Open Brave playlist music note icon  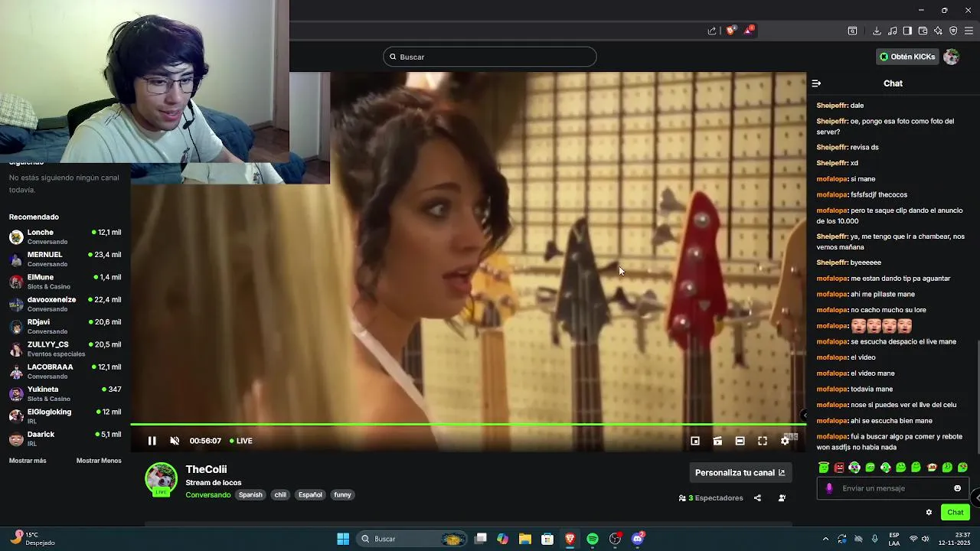coord(893,31)
